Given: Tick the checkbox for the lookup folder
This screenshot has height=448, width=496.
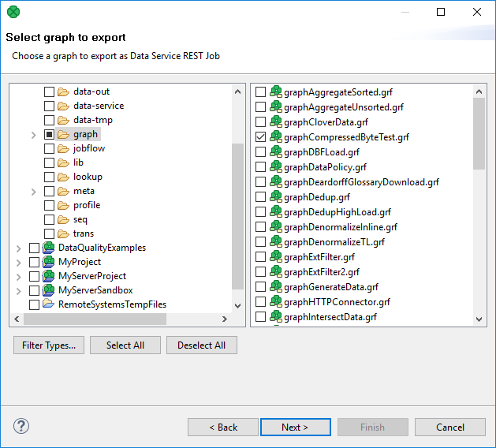Looking at the screenshot, I should (49, 177).
